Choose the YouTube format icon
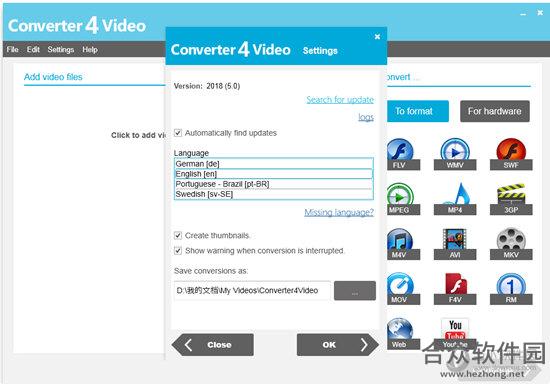550x384 pixels. pyautogui.click(x=455, y=334)
